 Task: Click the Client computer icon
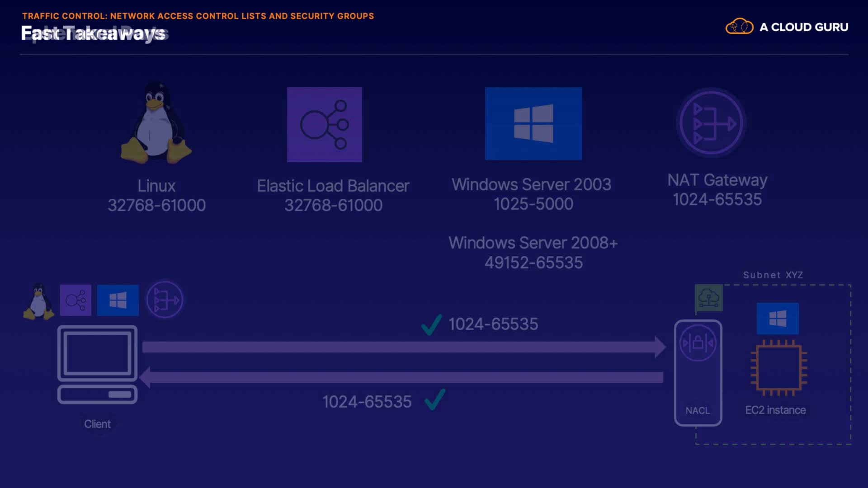(97, 364)
